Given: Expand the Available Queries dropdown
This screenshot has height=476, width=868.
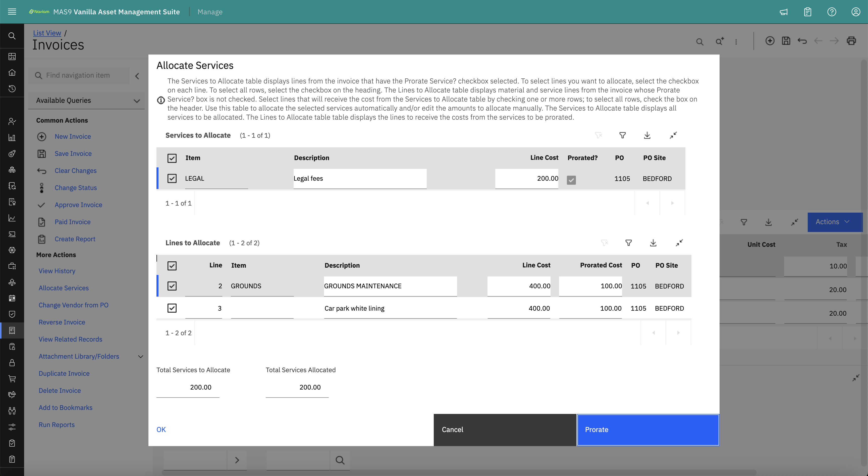Looking at the screenshot, I should [136, 101].
